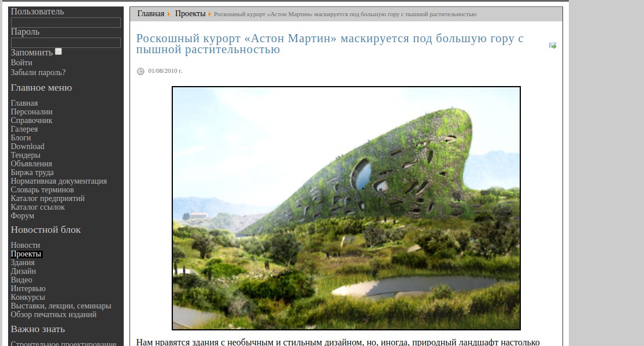644x346 pixels.
Task: Open the Дизайн section
Action: click(x=23, y=271)
